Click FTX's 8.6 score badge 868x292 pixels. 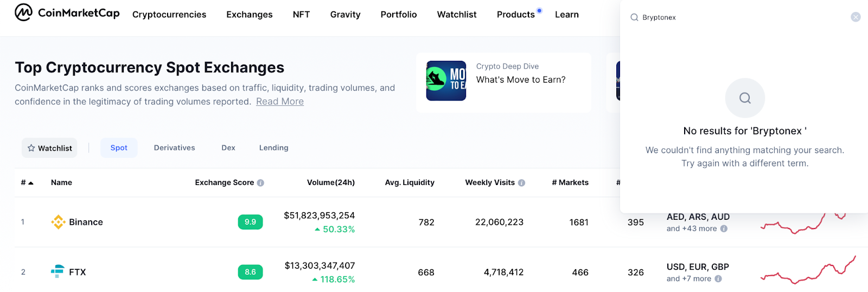pos(250,272)
